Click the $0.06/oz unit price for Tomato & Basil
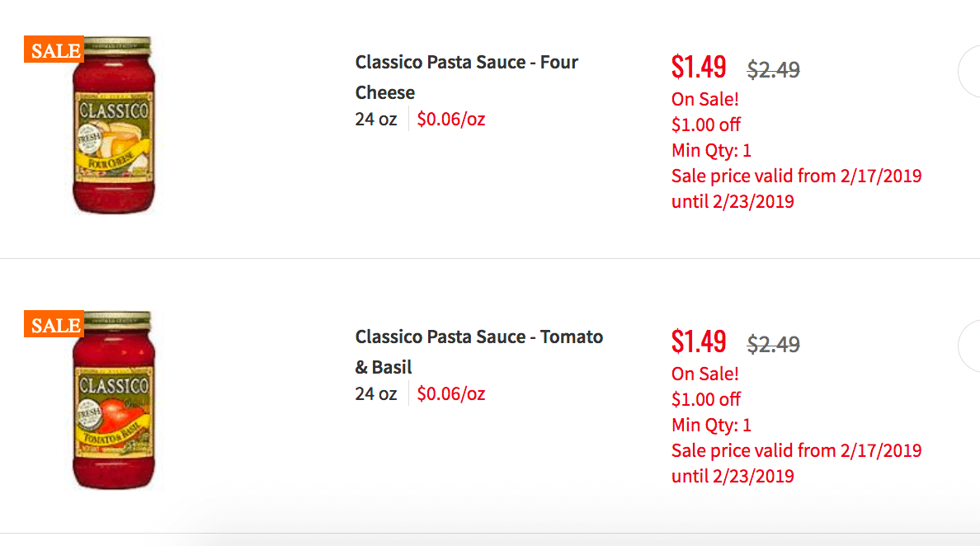Screen dimensions: 980x546 (450, 393)
